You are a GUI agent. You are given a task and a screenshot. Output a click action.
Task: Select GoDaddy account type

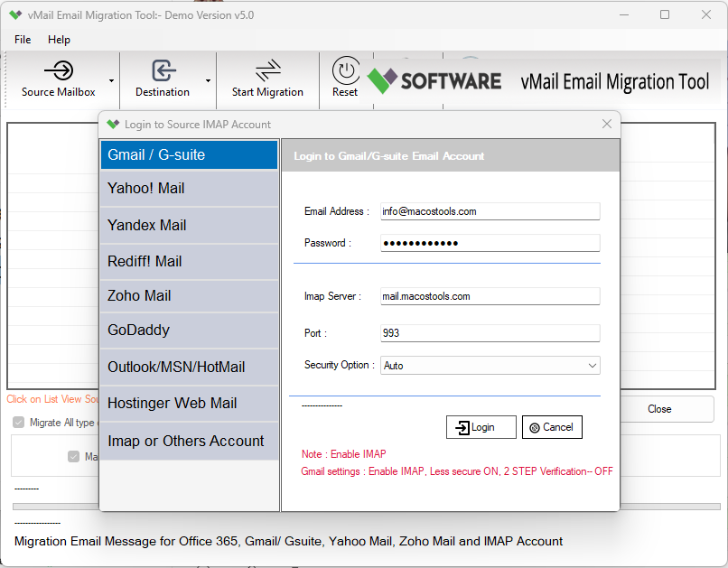189,331
